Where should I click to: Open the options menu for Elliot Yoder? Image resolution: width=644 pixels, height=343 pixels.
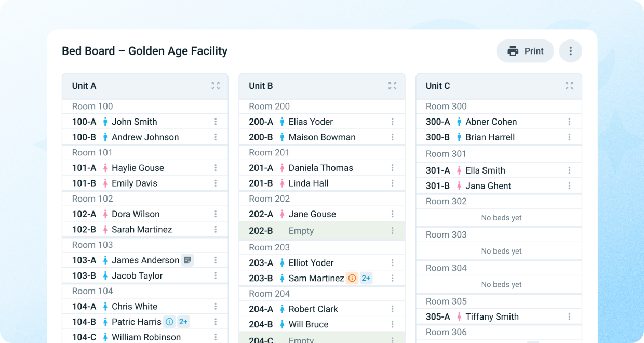click(393, 262)
